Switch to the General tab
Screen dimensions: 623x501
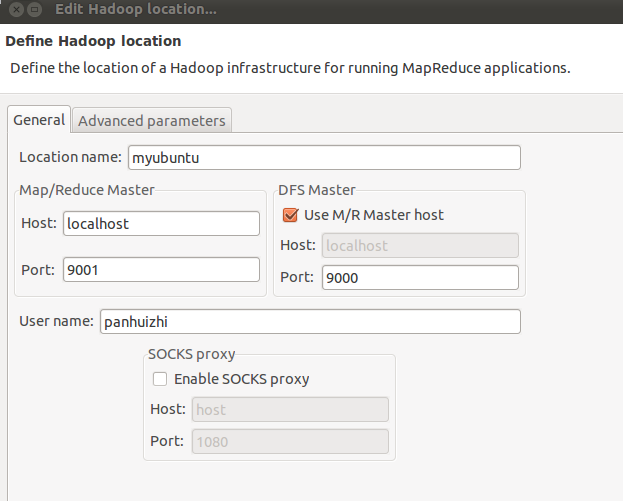pyautogui.click(x=39, y=120)
